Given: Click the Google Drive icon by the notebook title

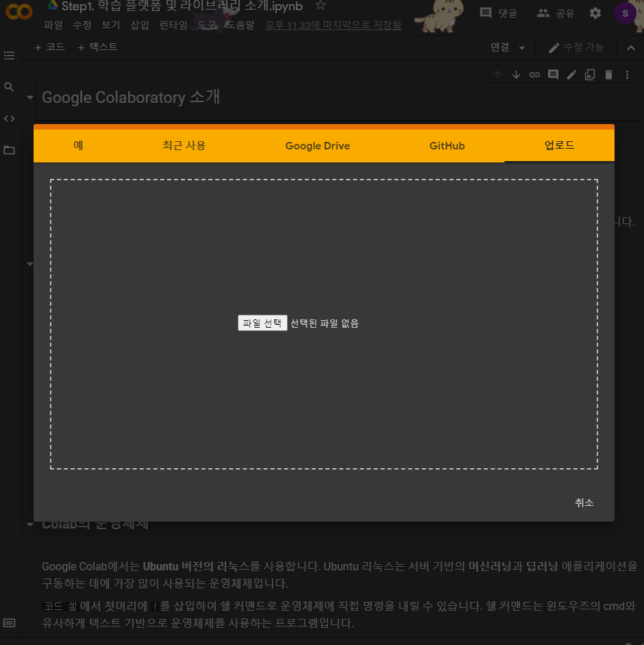Looking at the screenshot, I should (x=52, y=5).
